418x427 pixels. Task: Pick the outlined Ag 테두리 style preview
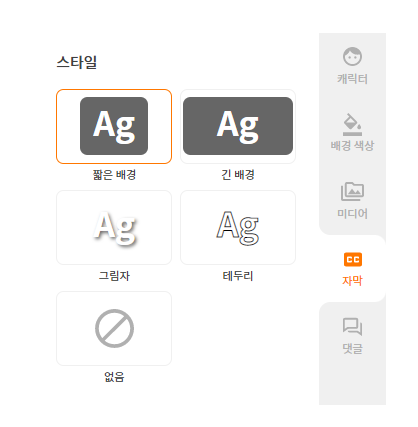[x=238, y=228]
